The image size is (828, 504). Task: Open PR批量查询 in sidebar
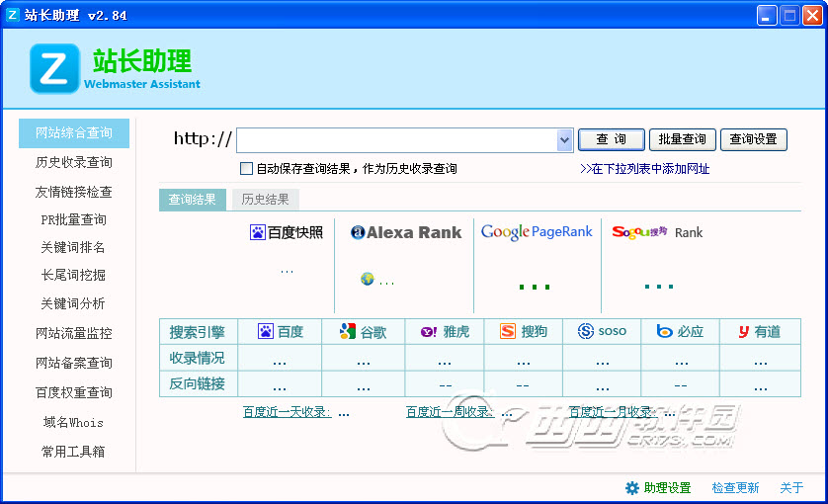74,219
